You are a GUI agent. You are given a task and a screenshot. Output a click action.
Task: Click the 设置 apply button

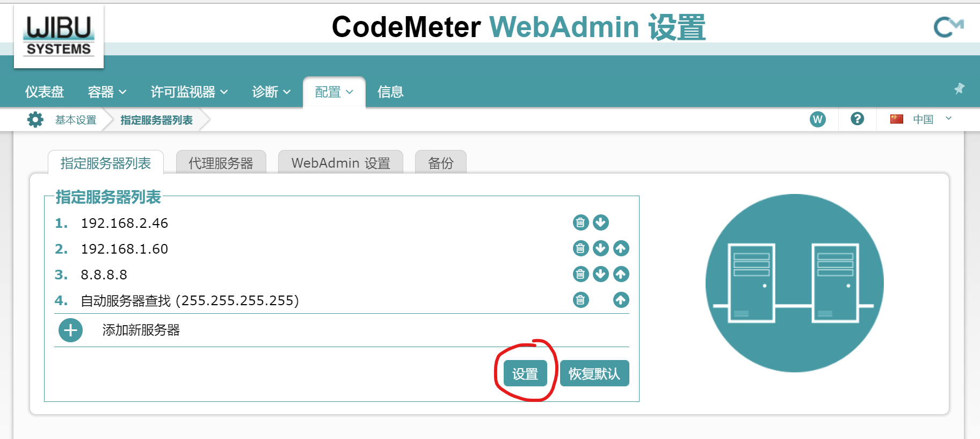pos(525,374)
